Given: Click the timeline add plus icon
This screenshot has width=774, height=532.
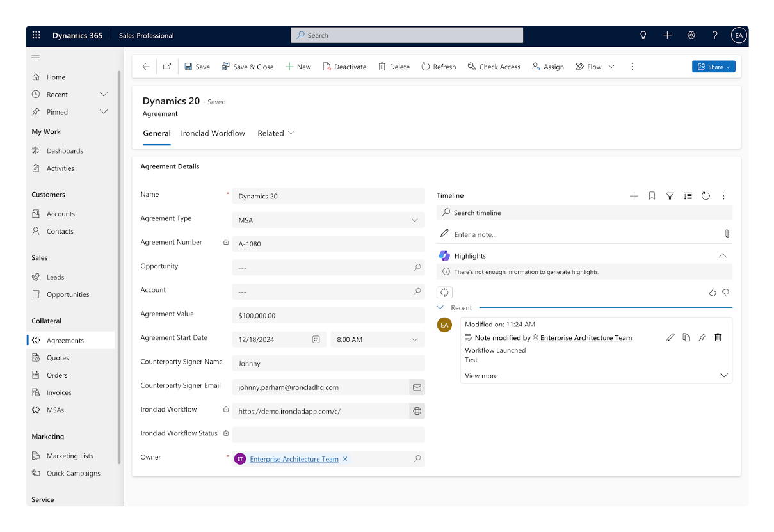Looking at the screenshot, I should [634, 196].
